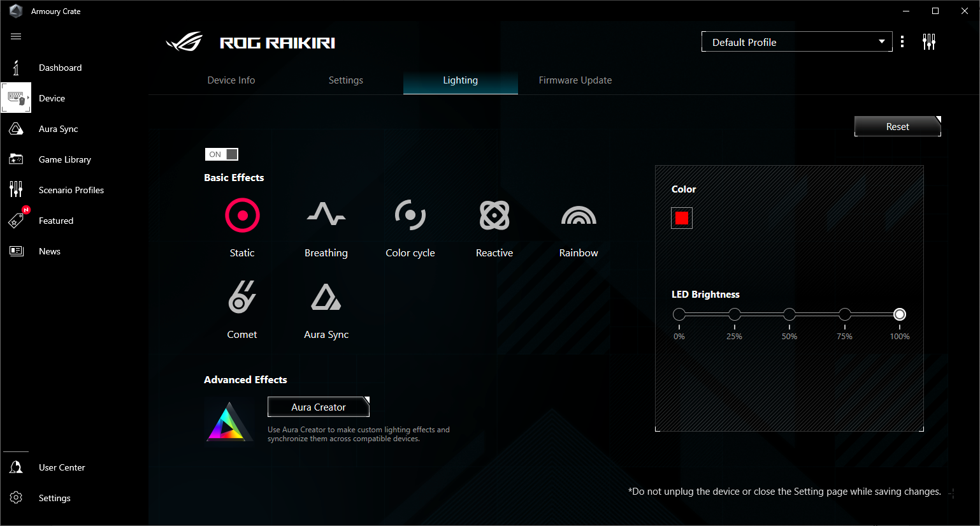Open the profile sliders settings icon

coord(929,42)
